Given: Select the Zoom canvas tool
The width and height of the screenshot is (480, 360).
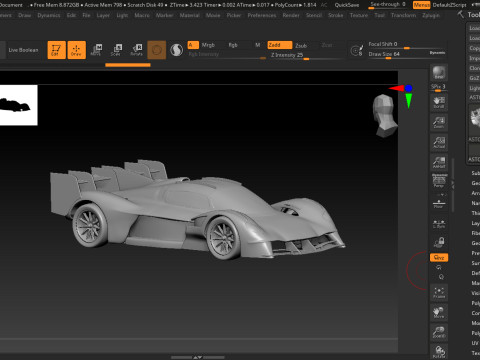Looking at the screenshot, I should pyautogui.click(x=439, y=122).
